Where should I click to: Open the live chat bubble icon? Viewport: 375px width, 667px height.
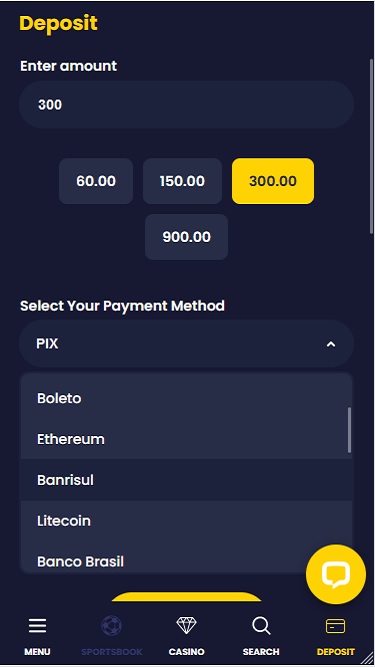336,574
